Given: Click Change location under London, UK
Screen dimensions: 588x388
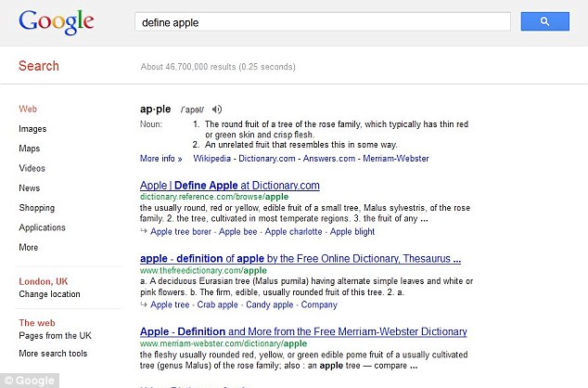Looking at the screenshot, I should click(x=49, y=294).
